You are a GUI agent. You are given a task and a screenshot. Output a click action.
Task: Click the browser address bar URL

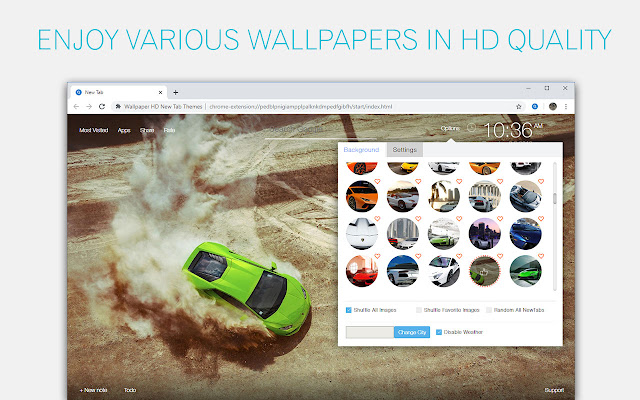click(301, 107)
